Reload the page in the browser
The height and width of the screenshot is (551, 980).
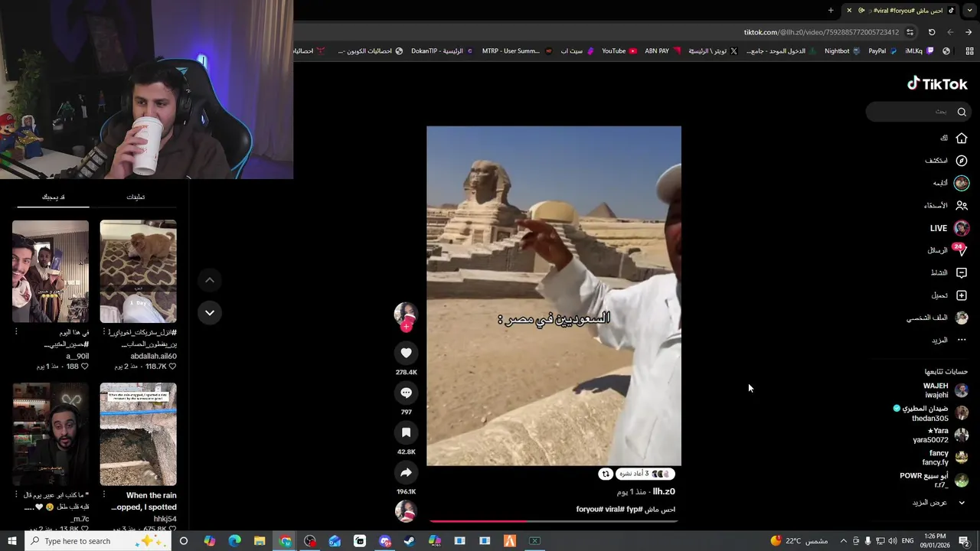point(932,32)
